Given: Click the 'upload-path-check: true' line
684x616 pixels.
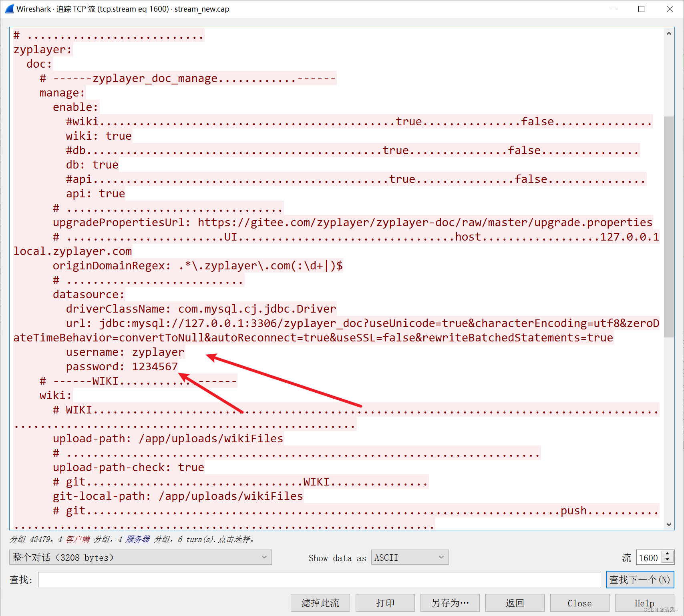Looking at the screenshot, I should pos(129,468).
